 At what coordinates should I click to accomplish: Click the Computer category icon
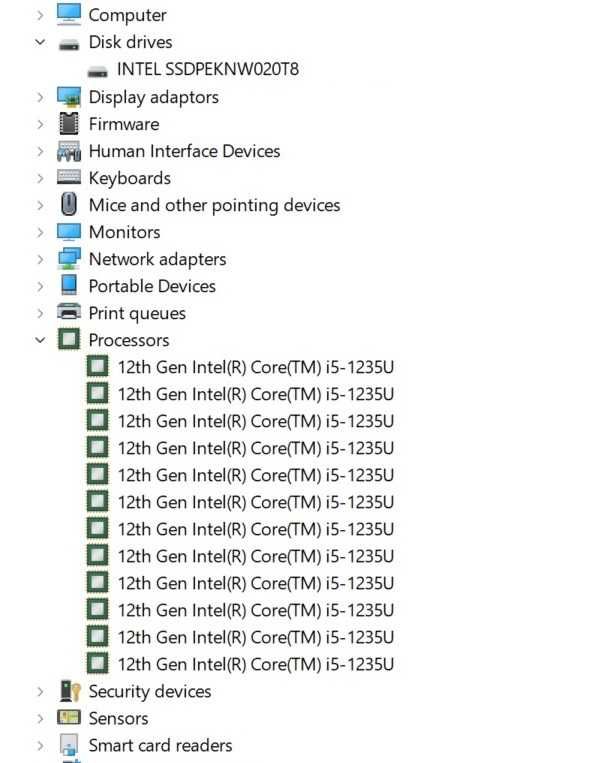coord(69,14)
